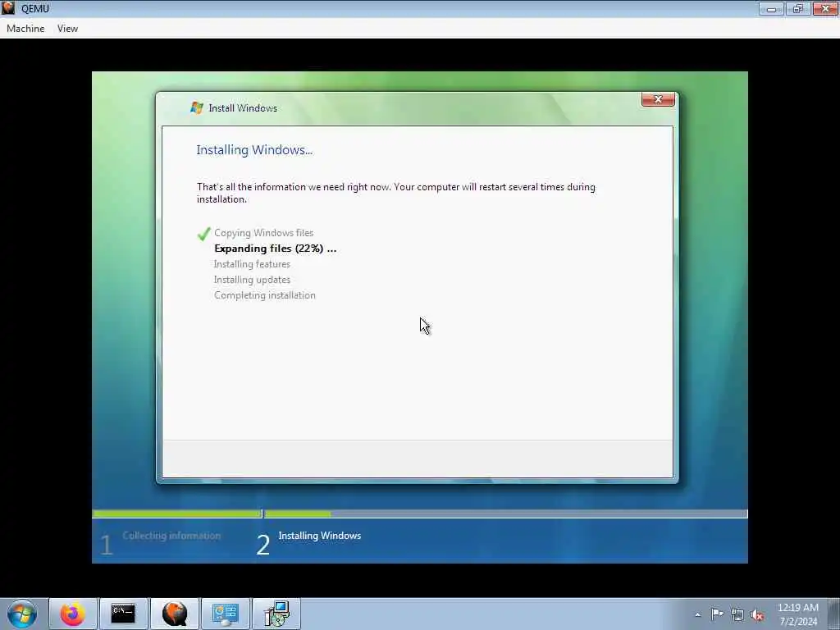Open the View menu in QEMU
840x630 pixels.
[x=67, y=29]
